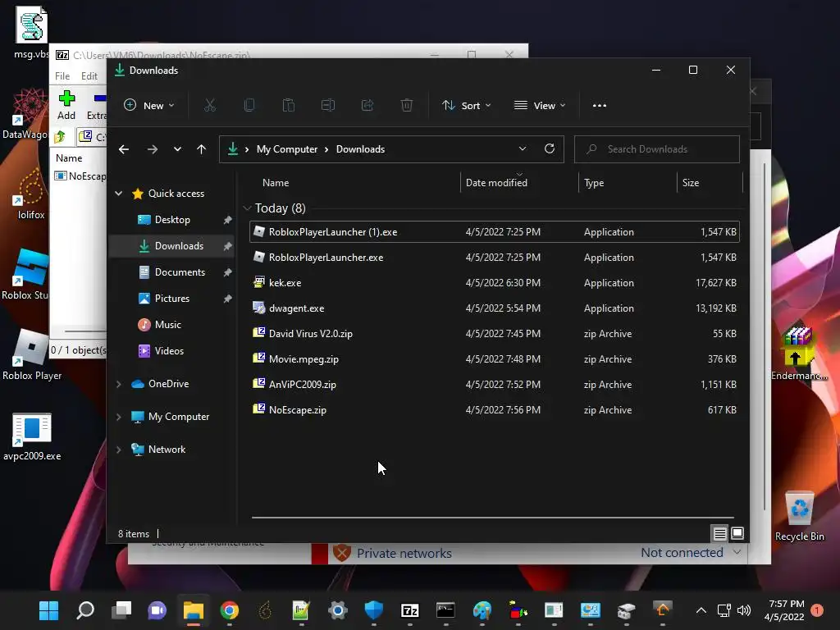Click the Cut scissors icon in toolbar
The image size is (840, 630).
click(x=209, y=106)
